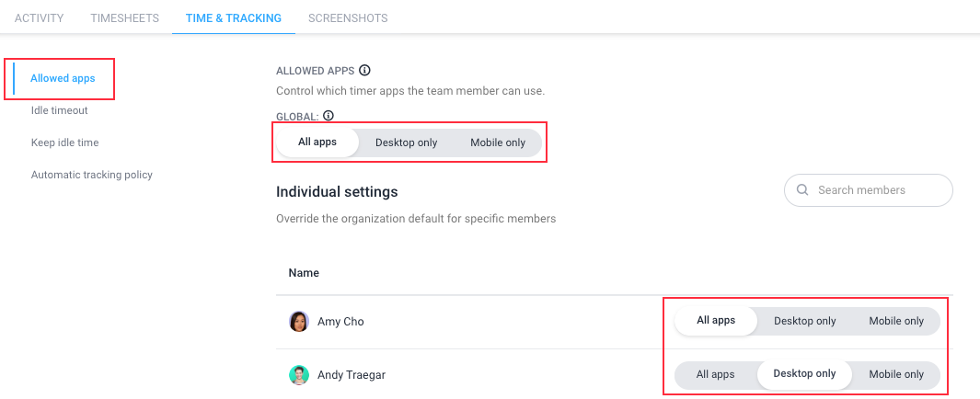This screenshot has height=399, width=980.
Task: Click the Global info icon
Action: [x=329, y=116]
